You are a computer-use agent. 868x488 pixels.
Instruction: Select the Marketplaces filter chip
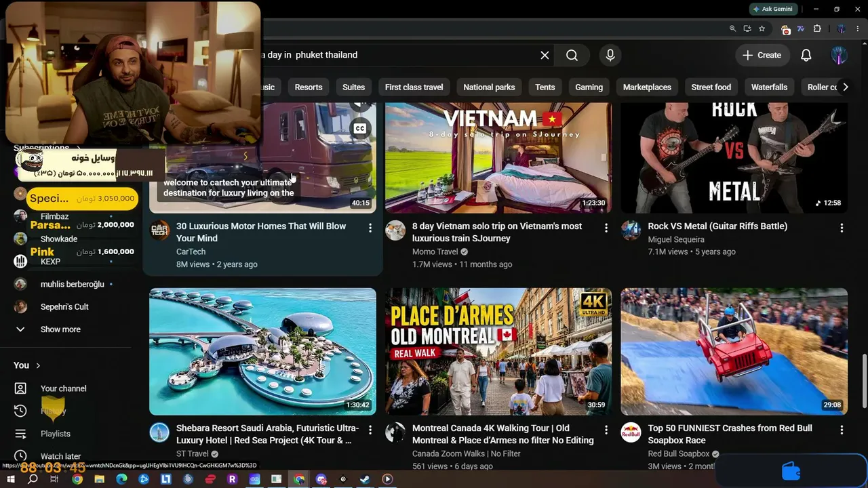(647, 87)
